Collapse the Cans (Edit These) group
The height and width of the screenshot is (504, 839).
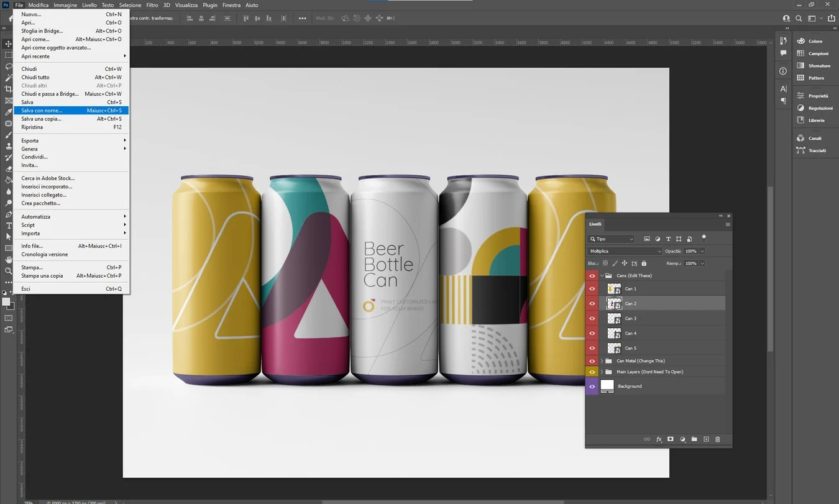coord(601,275)
